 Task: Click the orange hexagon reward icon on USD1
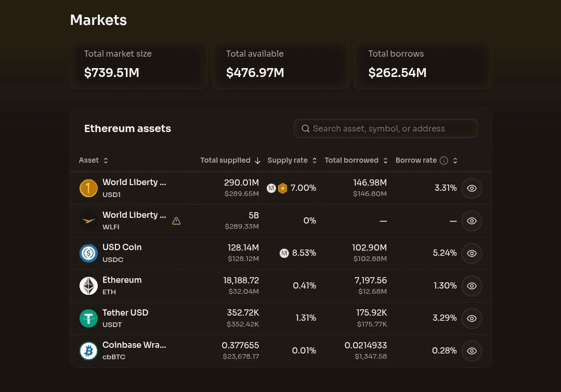click(283, 188)
